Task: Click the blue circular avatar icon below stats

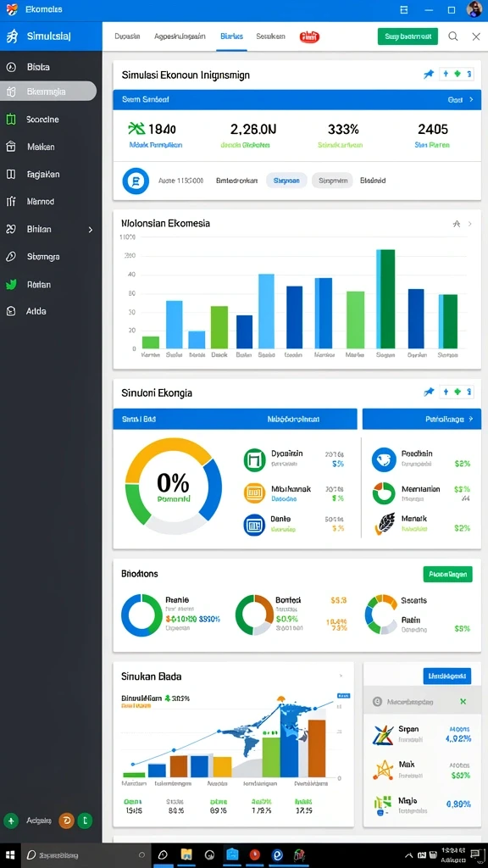Action: click(x=136, y=181)
